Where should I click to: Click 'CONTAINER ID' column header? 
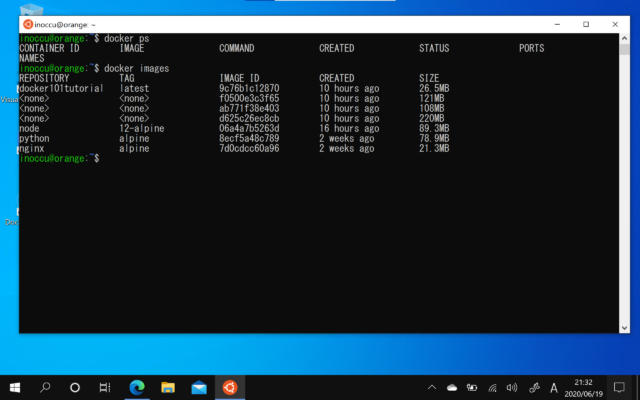point(49,48)
